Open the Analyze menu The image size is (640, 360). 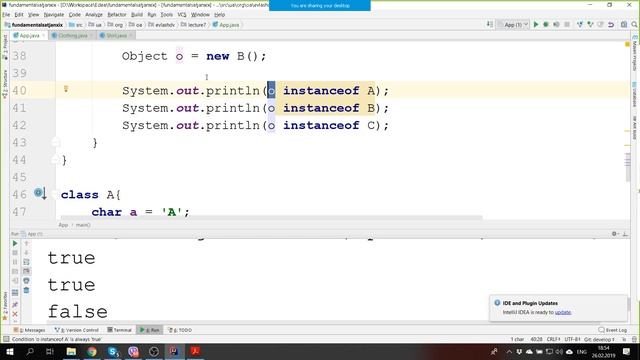click(94, 14)
